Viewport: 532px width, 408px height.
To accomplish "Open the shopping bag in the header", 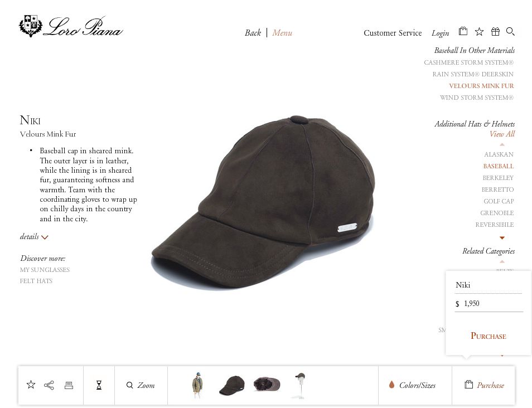I will coord(463,32).
